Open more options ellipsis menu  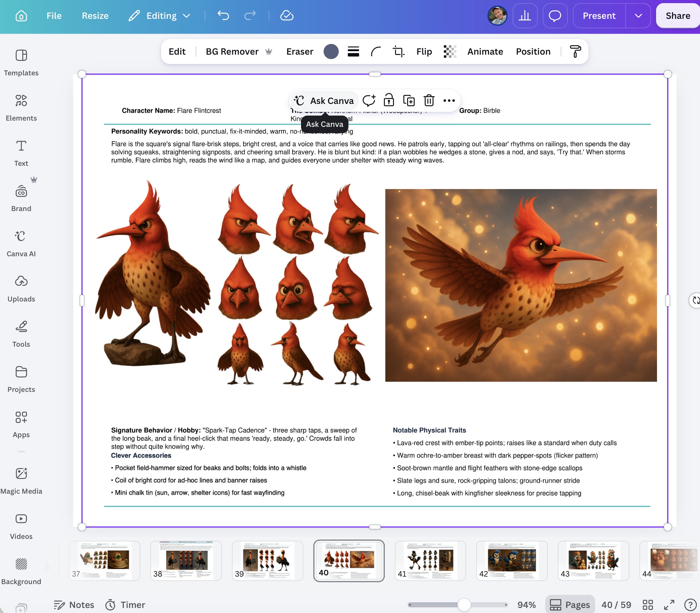pos(449,100)
